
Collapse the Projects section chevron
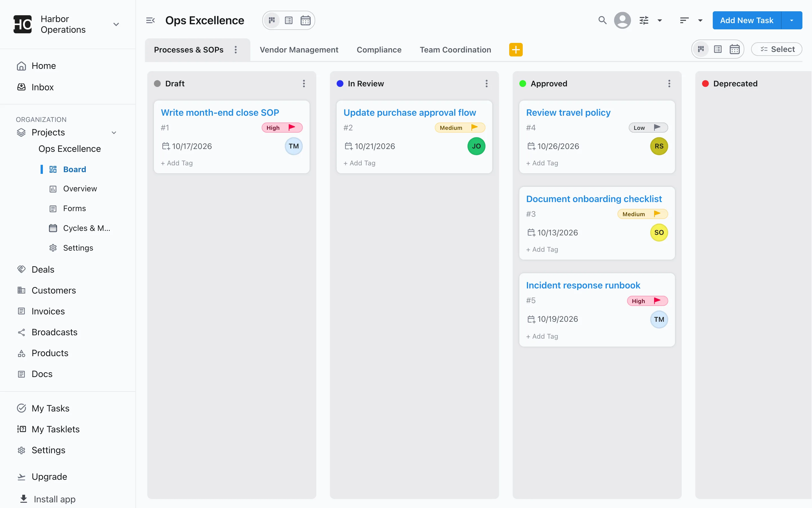[x=114, y=133]
